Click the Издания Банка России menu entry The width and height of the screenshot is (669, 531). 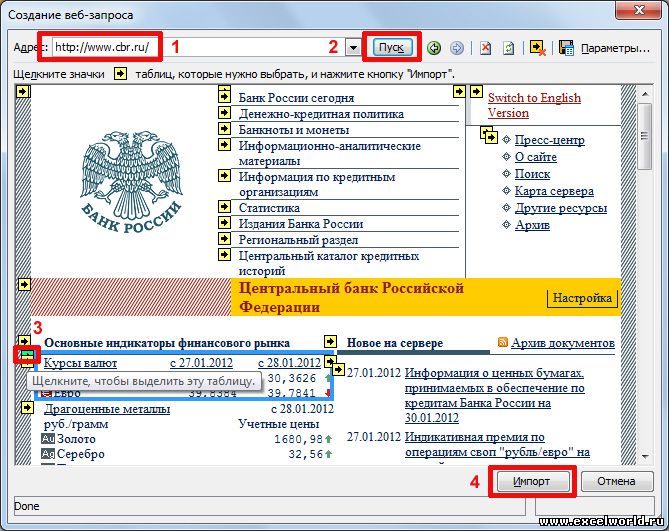[x=301, y=224]
